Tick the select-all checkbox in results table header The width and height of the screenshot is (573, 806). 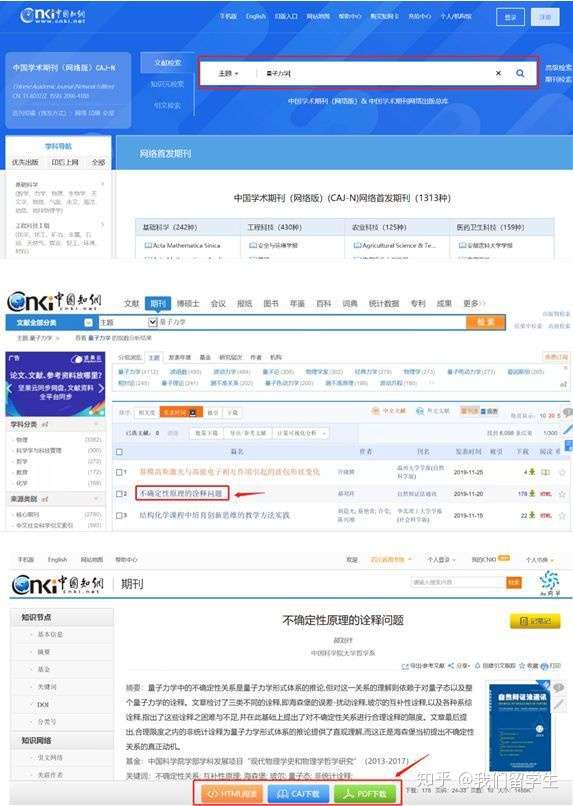(119, 452)
